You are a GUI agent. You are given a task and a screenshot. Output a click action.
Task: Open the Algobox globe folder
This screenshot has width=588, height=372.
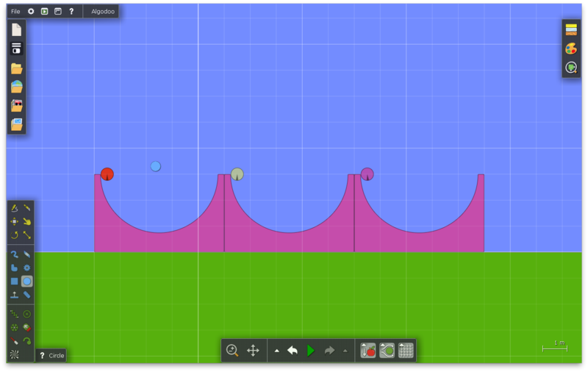point(16,87)
